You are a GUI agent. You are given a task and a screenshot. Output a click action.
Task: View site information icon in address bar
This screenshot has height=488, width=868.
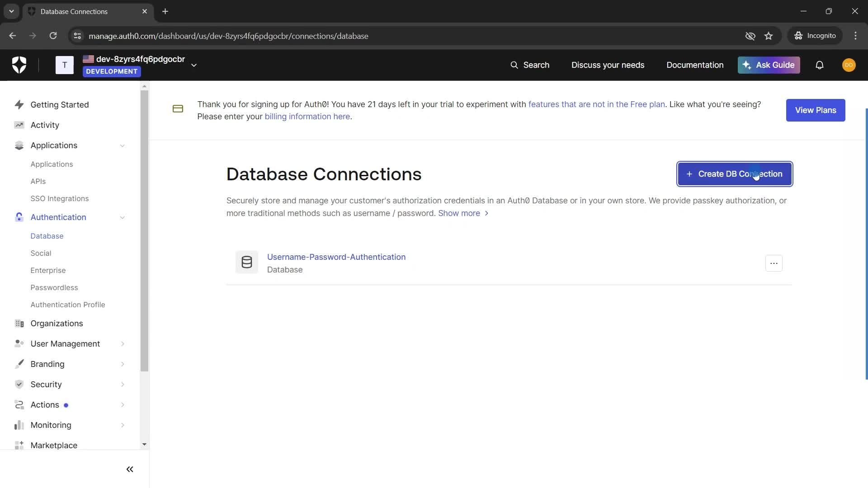tap(77, 36)
